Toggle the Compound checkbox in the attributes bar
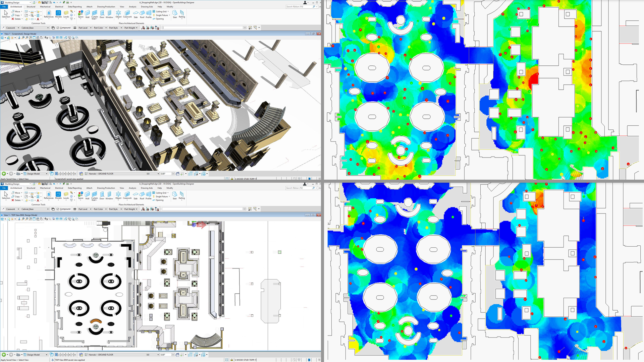Screen dimensions: 644x362 click(58, 27)
